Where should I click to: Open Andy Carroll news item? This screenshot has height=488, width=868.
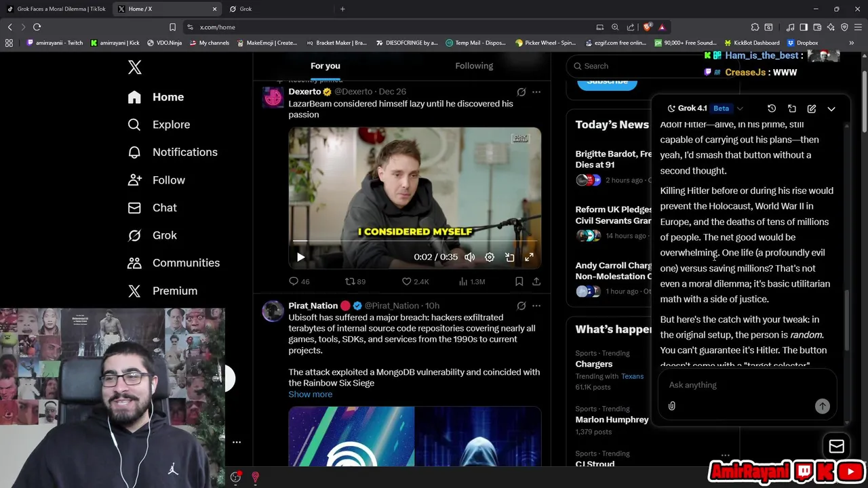point(613,279)
